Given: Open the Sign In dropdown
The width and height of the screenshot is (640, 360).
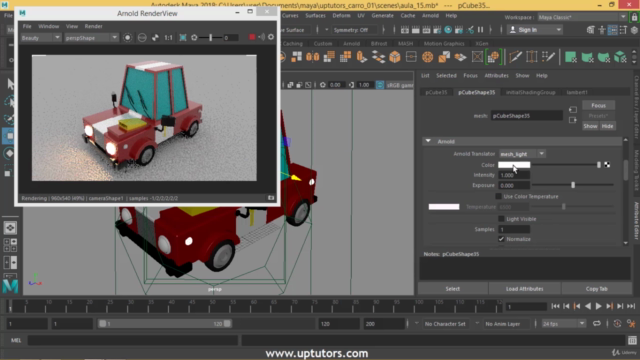Looking at the screenshot, I should click(535, 30).
